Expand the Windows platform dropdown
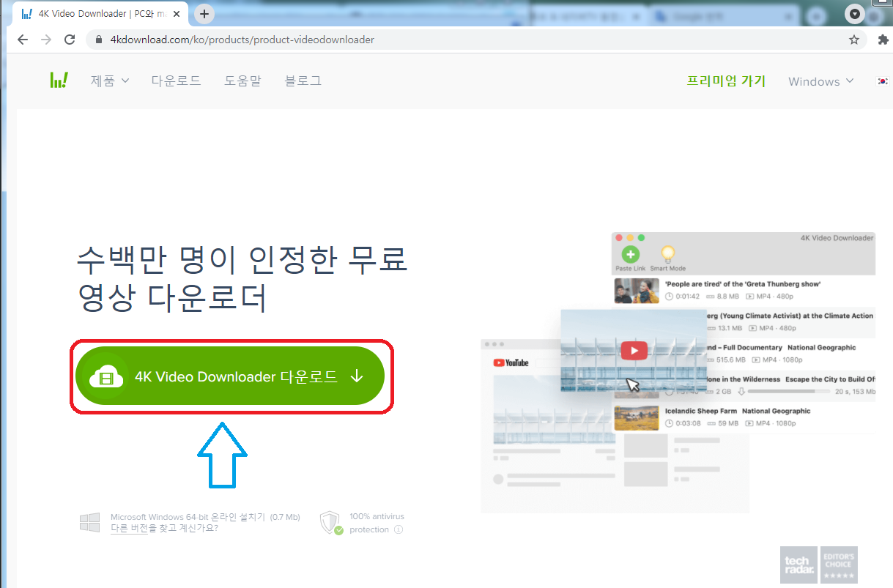This screenshot has width=893, height=588. click(821, 81)
